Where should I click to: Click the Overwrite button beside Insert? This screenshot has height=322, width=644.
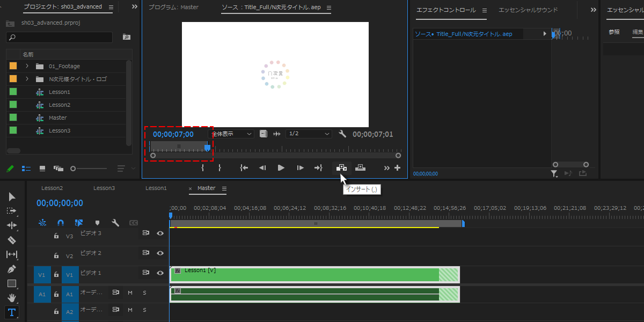(x=360, y=167)
